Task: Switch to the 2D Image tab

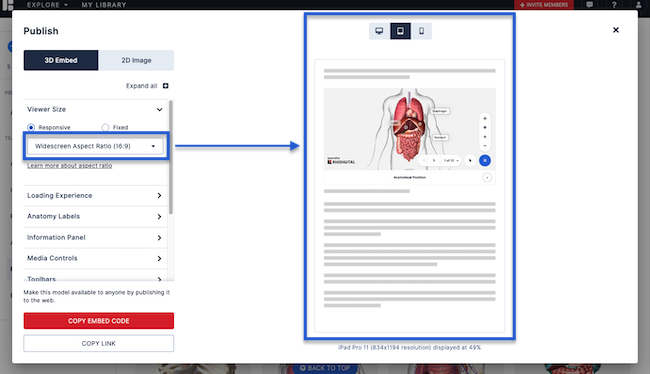Action: pos(136,60)
